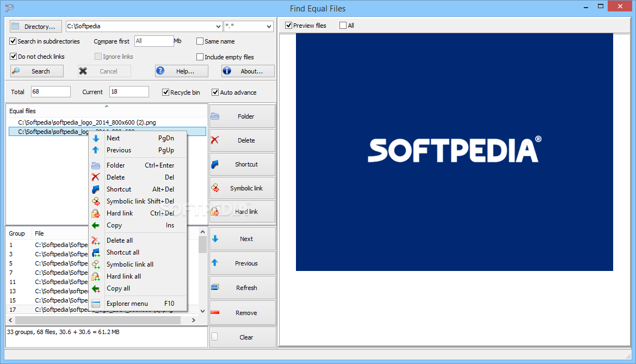Viewport: 636px width, 364px height.
Task: Click the info icon on About button
Action: tap(227, 71)
